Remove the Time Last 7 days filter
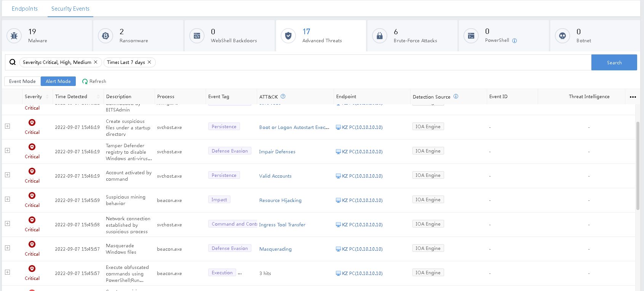 tap(149, 62)
